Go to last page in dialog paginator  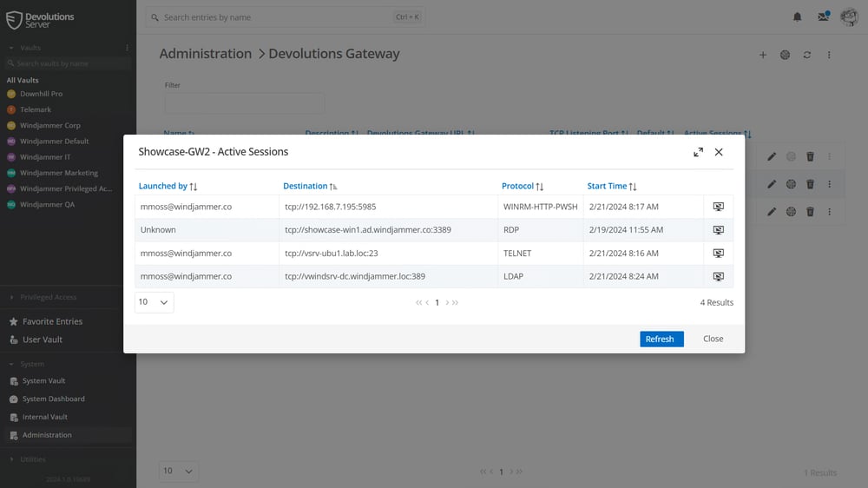(455, 302)
